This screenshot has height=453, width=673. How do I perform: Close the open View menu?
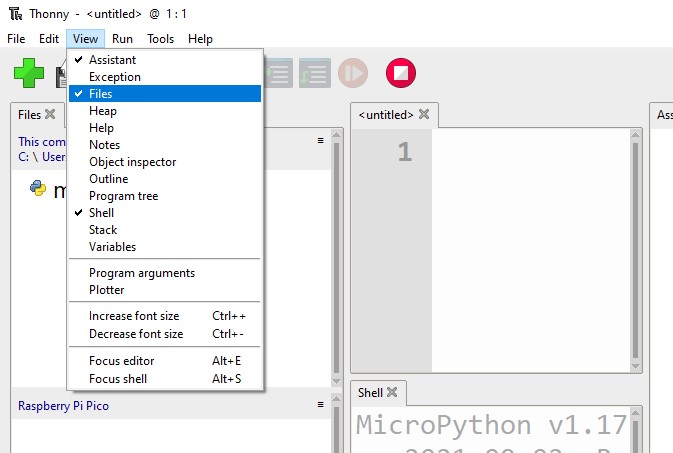click(x=85, y=39)
